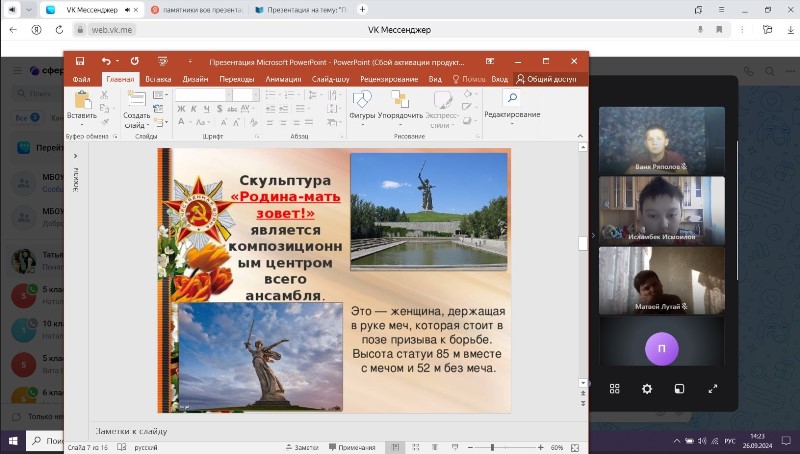Switch call layout with the grid icon
The width and height of the screenshot is (800, 454).
click(614, 389)
